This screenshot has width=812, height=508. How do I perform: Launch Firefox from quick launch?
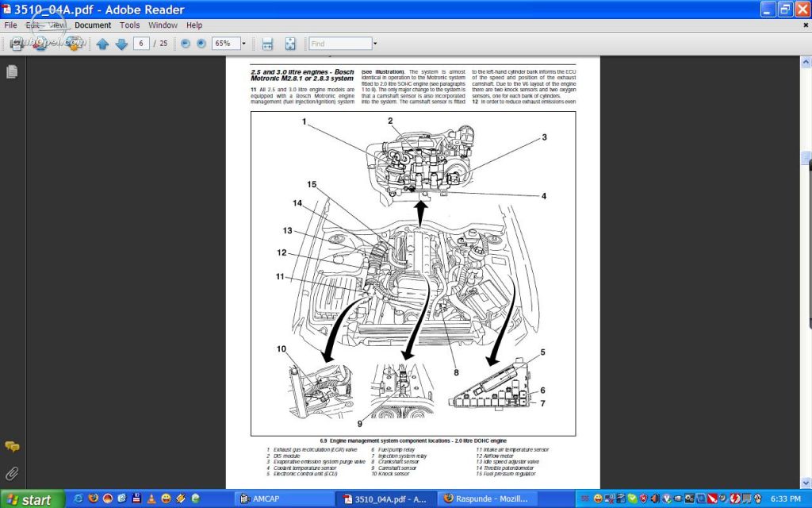click(94, 498)
